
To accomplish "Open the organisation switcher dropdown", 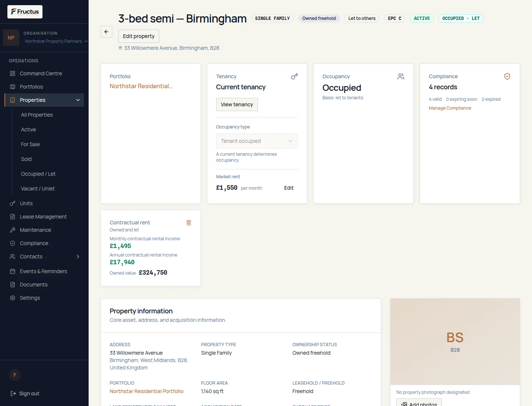I will (56, 41).
